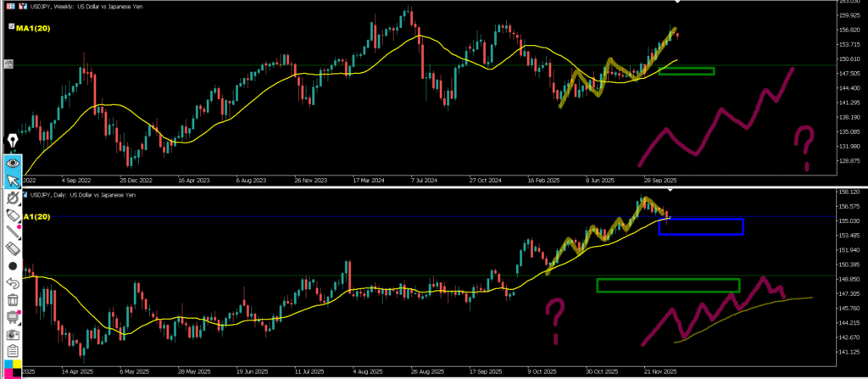868x379 pixels.
Task: Open the whiteboard screen tool
Action: tap(13, 317)
